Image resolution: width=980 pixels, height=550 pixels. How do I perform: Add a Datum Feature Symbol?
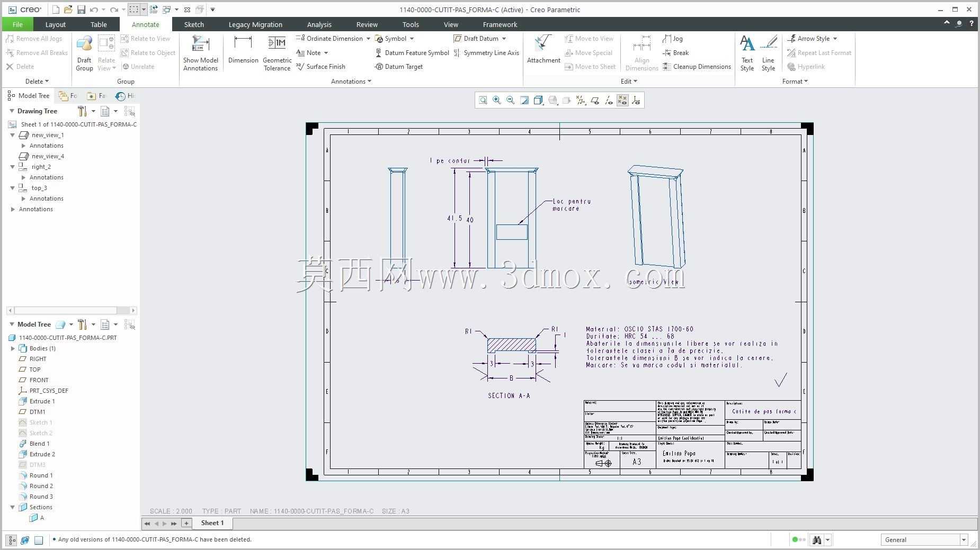pyautogui.click(x=412, y=53)
